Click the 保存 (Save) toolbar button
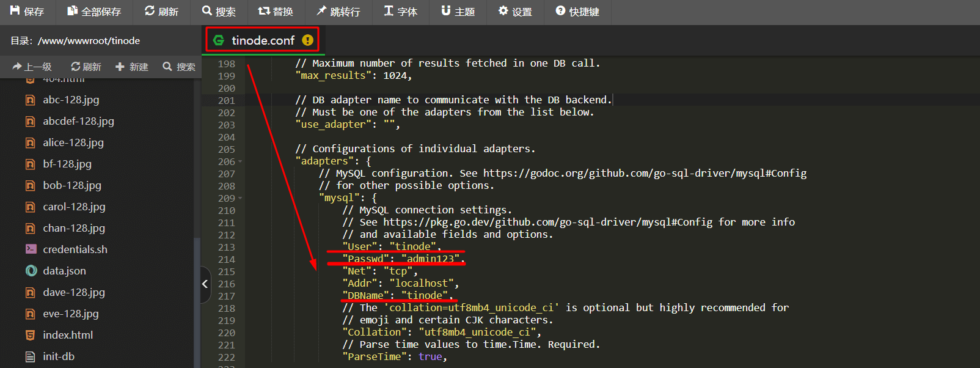Screen dimensions: 980x368 point(27,12)
